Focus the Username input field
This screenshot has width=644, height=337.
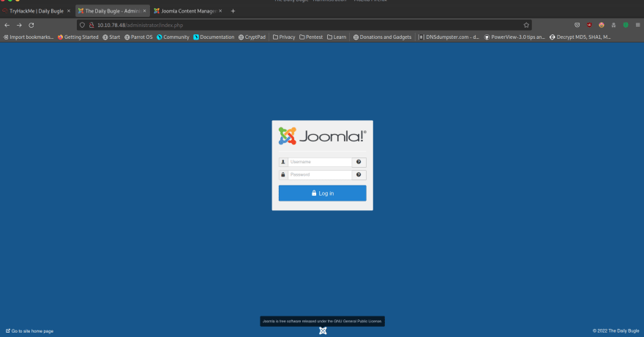pos(320,162)
